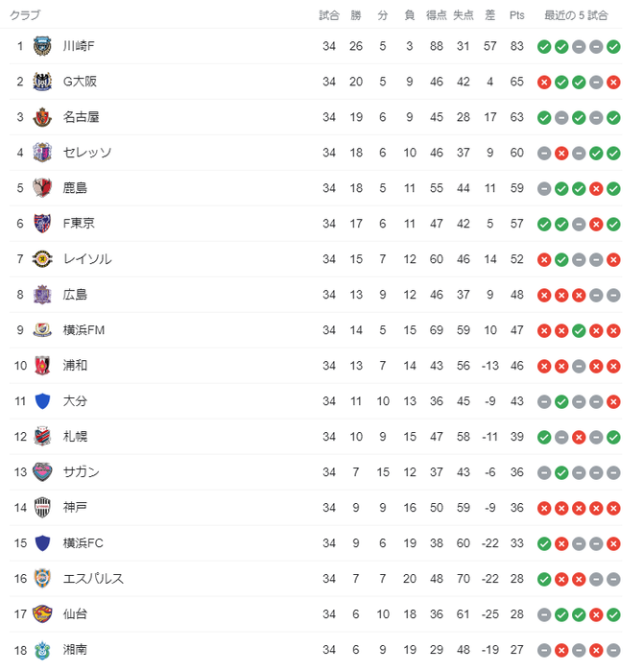Click the Pts column header
This screenshot has width=643, height=672.
coord(517,15)
